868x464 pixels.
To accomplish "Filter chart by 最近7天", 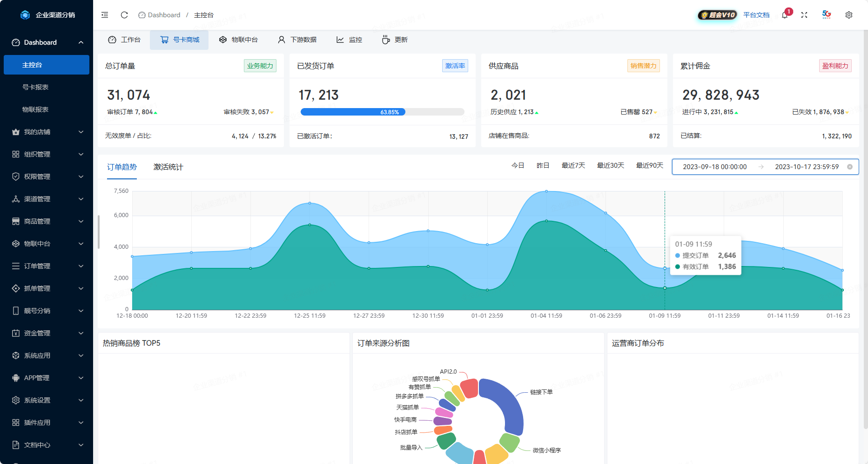I will click(x=573, y=165).
